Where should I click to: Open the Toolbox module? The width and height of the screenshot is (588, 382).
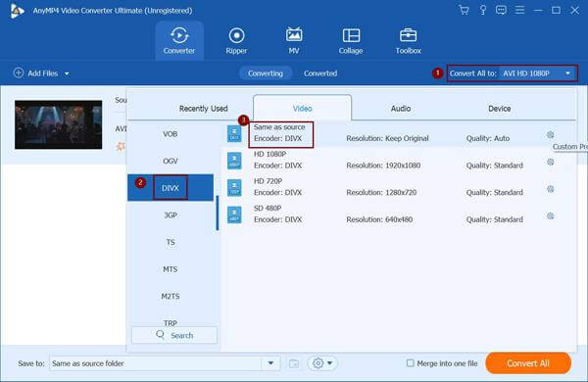pyautogui.click(x=408, y=40)
